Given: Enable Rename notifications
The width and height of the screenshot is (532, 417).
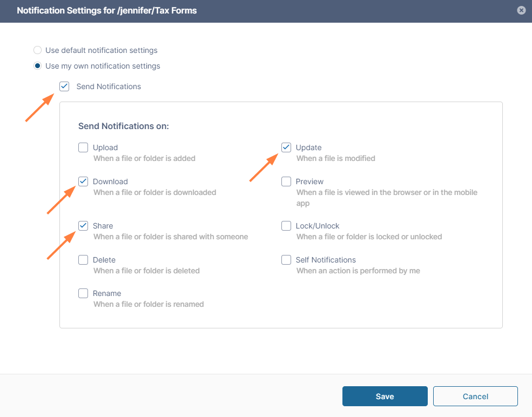Looking at the screenshot, I should (x=83, y=293).
